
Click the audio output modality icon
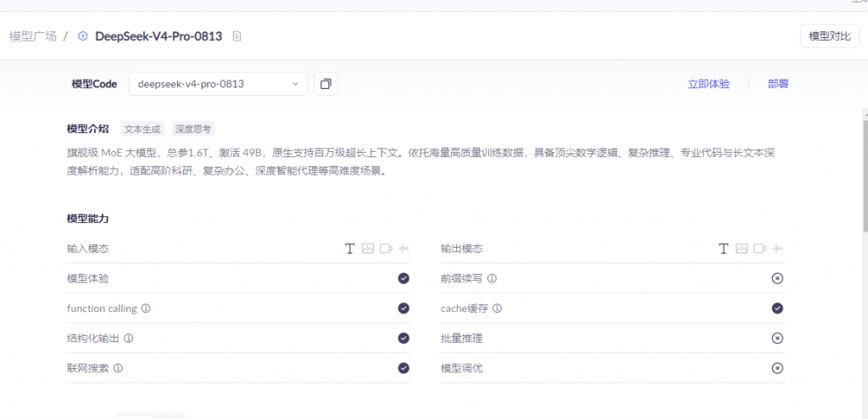[778, 249]
